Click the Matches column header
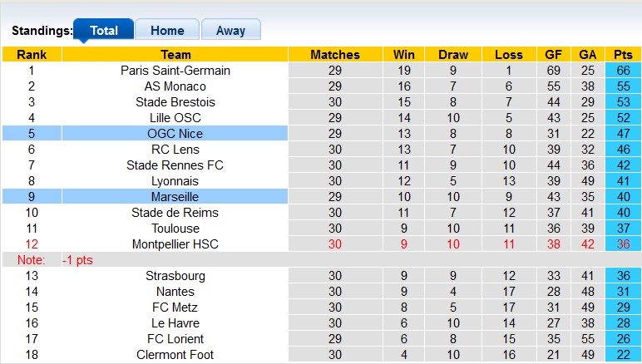This screenshot has width=642, height=364. 335,55
